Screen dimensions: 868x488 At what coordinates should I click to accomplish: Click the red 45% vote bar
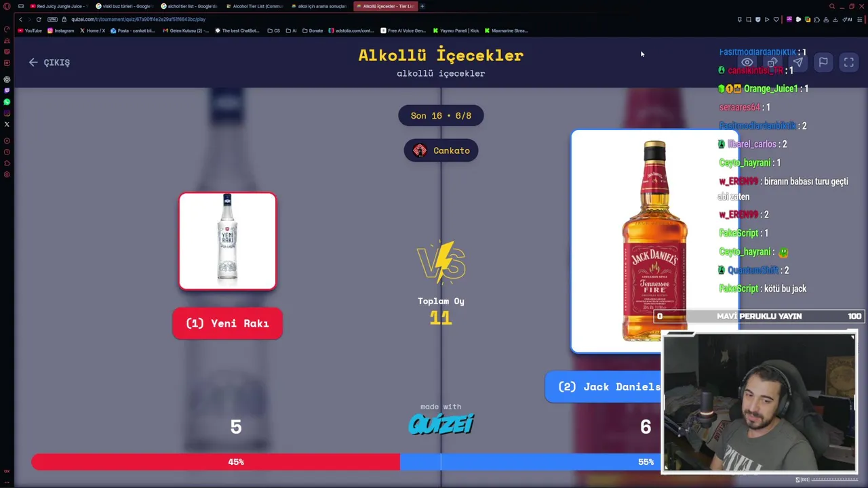point(216,462)
